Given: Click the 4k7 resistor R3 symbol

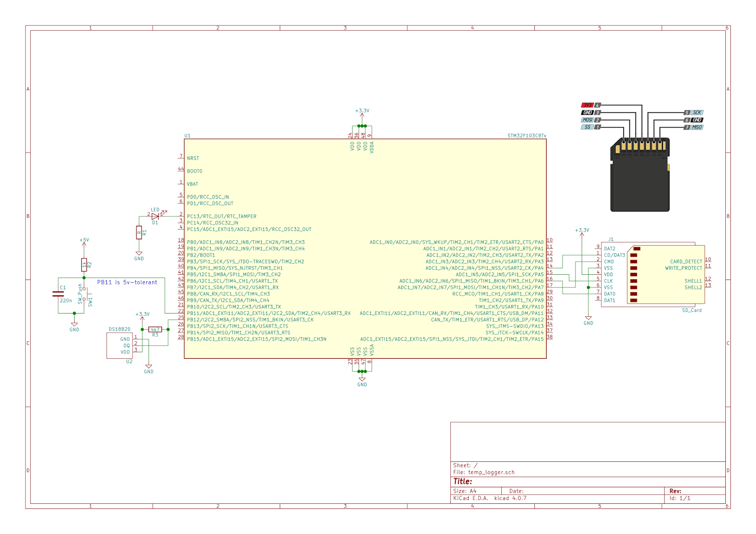Looking at the screenshot, I should tap(155, 330).
